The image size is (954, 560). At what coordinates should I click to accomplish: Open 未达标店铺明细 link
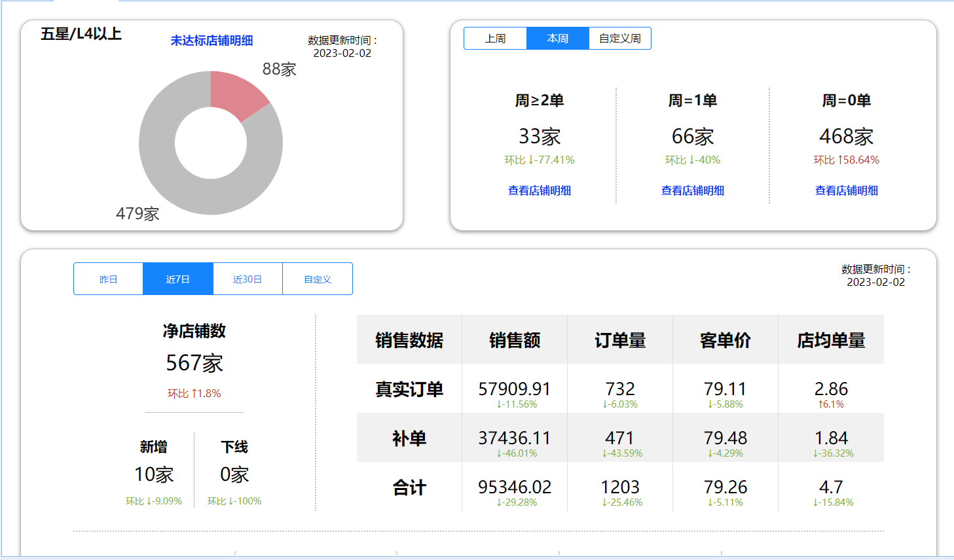click(211, 41)
